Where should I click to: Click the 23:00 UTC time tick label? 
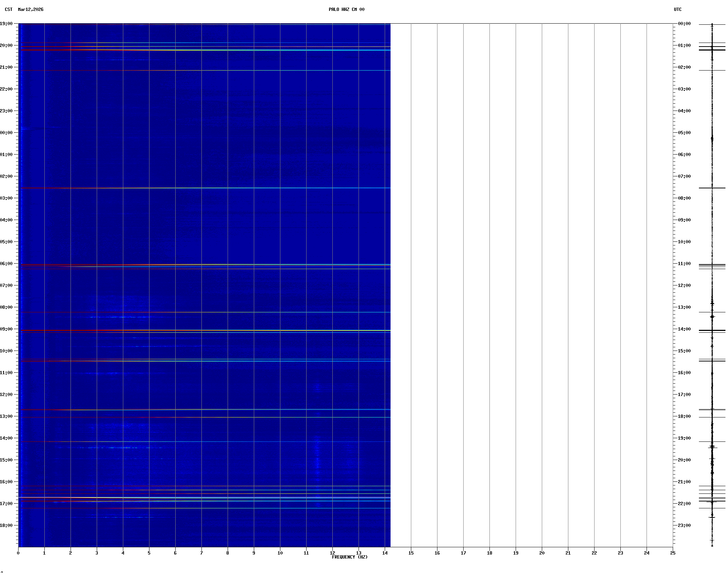(684, 525)
